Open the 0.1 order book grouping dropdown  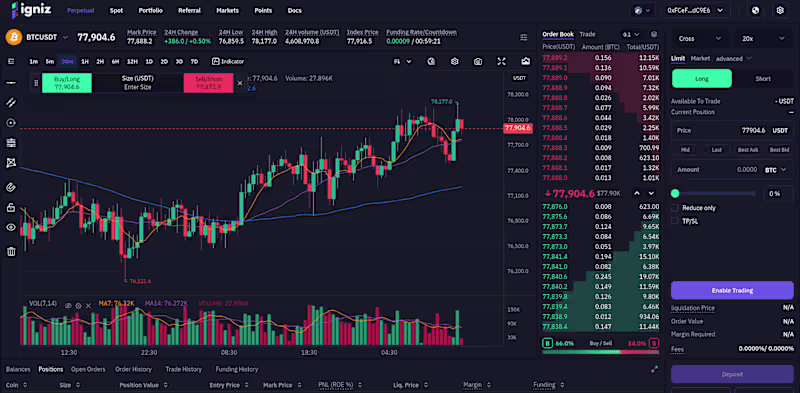click(632, 34)
